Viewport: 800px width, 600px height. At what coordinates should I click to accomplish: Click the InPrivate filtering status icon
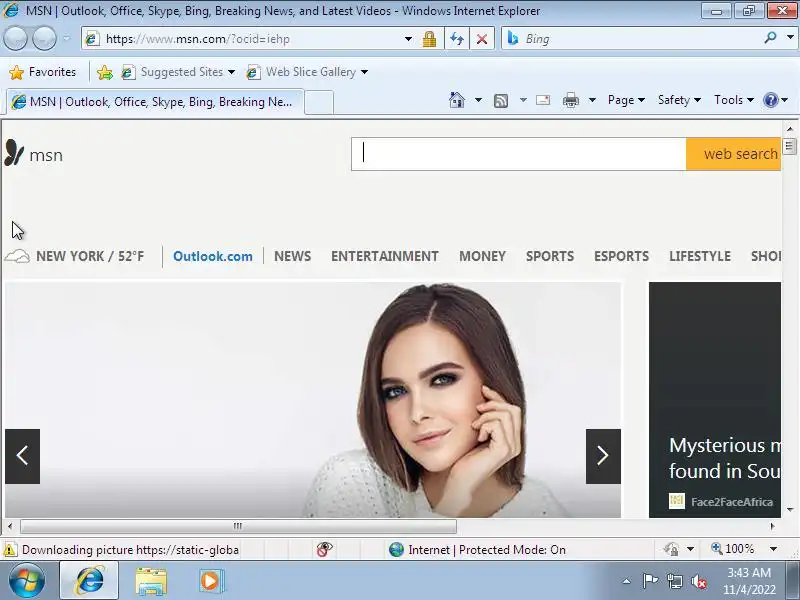[x=324, y=549]
